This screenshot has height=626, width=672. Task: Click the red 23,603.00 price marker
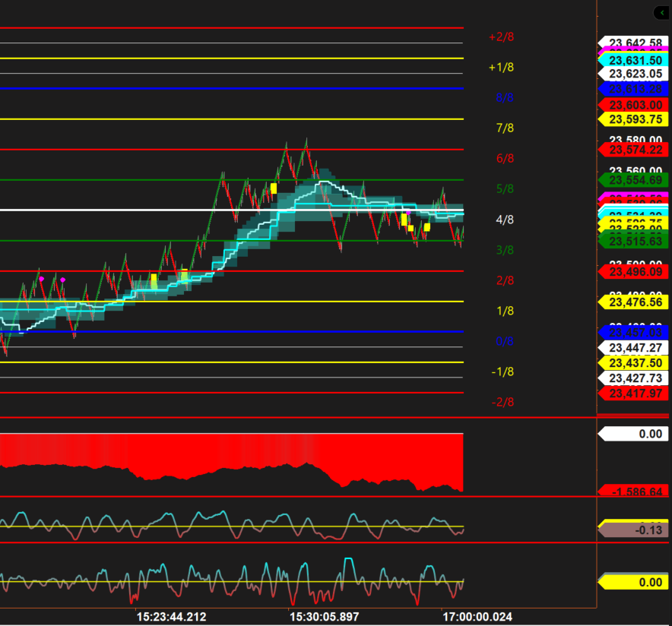pyautogui.click(x=633, y=105)
